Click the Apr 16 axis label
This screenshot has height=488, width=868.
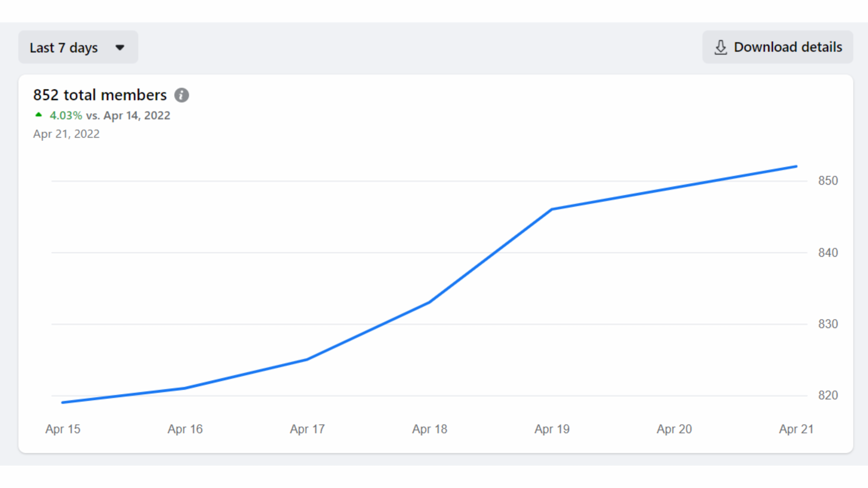(185, 429)
